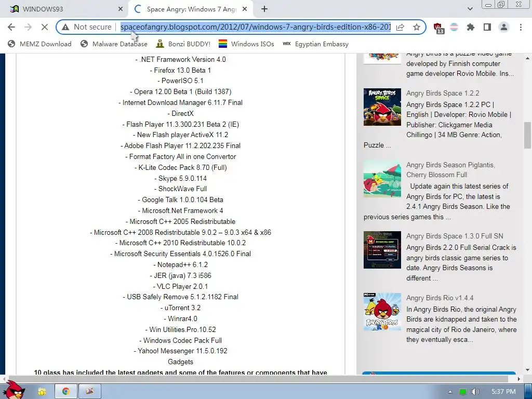Select the text 'Firefox 13.0 Beta 1'

tap(182, 70)
